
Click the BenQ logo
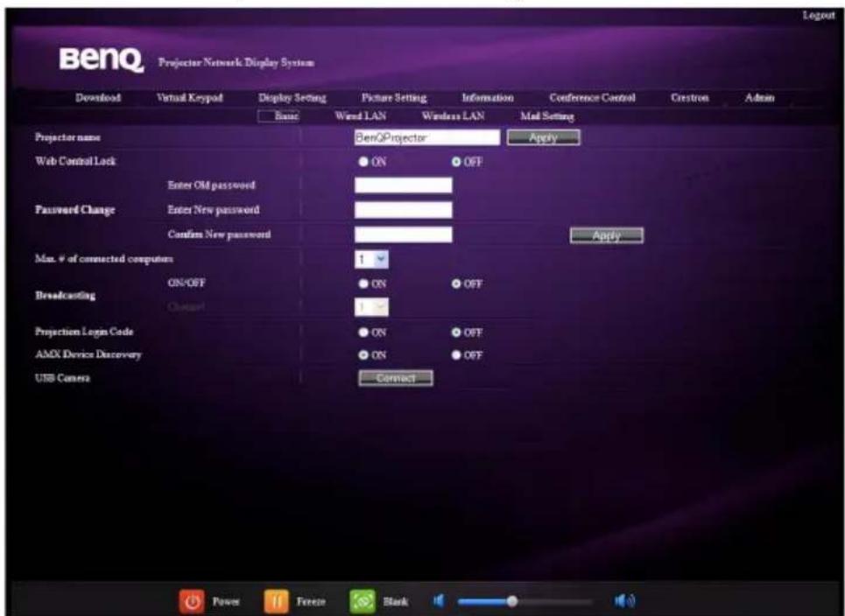point(102,60)
